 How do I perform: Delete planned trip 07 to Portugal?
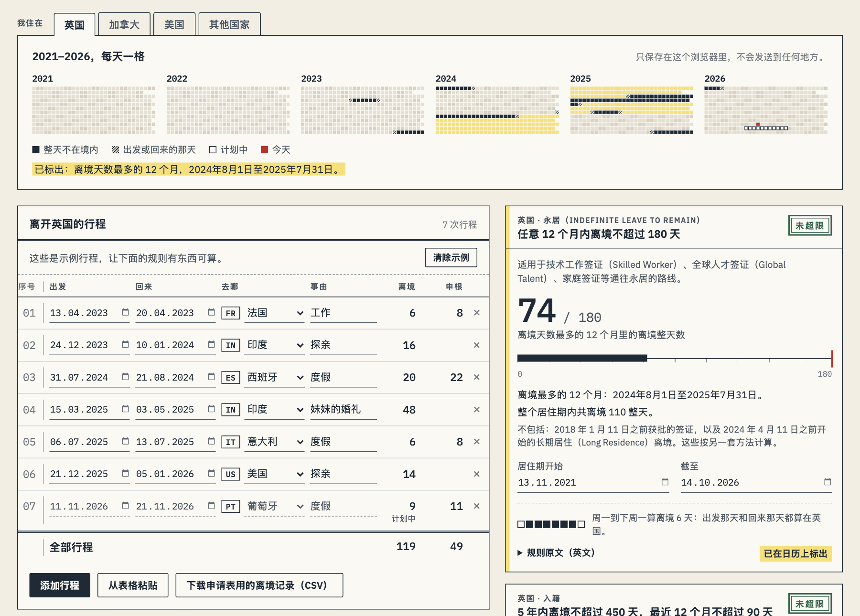click(476, 506)
